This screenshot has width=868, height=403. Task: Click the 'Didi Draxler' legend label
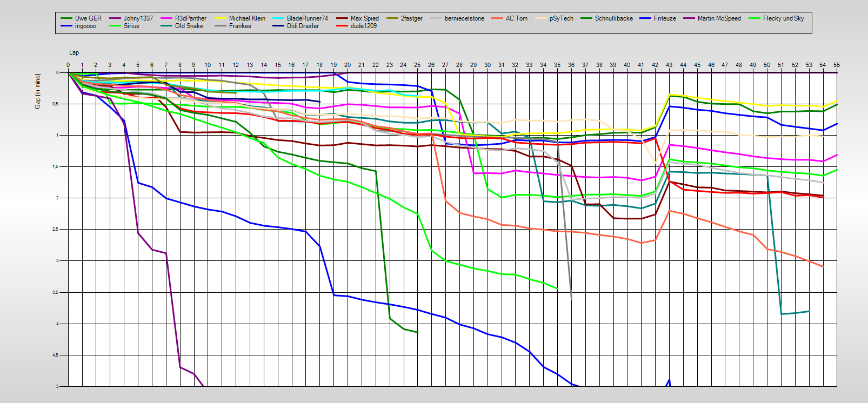point(303,26)
